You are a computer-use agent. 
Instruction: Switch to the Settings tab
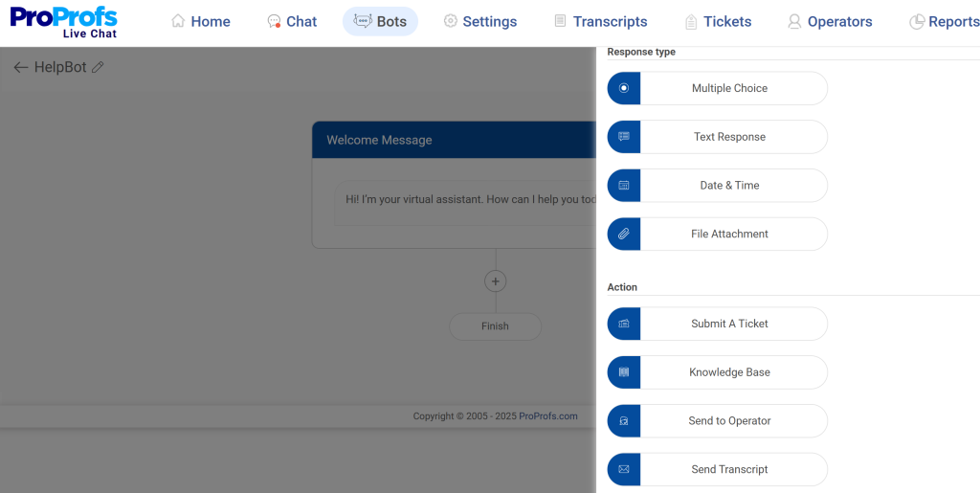[479, 21]
